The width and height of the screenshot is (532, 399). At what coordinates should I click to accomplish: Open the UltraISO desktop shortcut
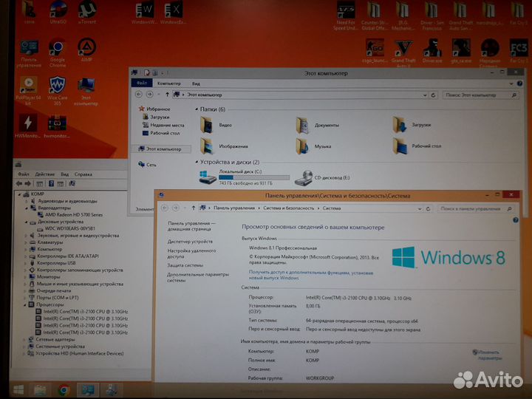pyautogui.click(x=58, y=13)
